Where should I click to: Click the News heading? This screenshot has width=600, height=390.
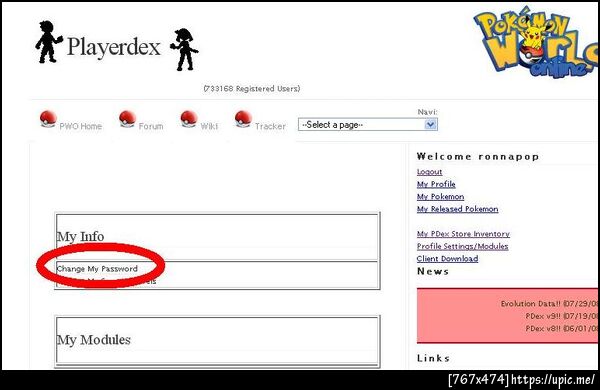[x=433, y=271]
